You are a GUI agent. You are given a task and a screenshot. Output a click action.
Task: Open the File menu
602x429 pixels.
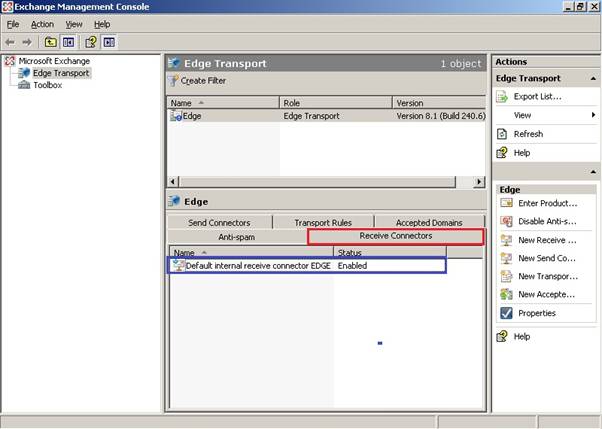click(13, 24)
